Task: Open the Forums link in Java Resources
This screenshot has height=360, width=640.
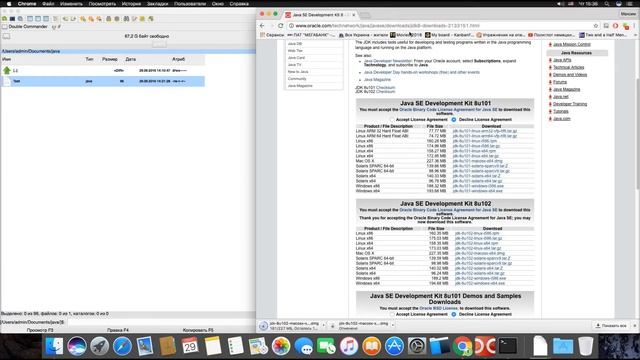Action: pos(560,82)
